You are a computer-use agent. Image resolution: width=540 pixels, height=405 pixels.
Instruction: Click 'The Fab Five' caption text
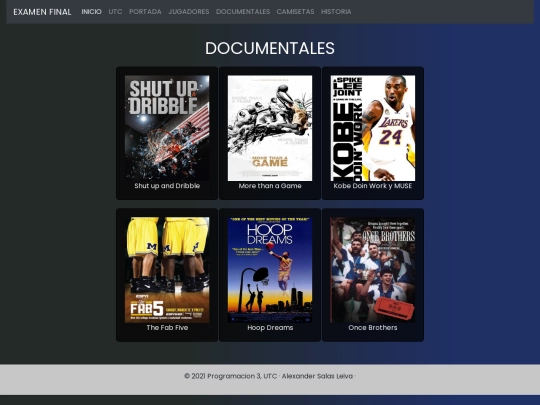167,328
